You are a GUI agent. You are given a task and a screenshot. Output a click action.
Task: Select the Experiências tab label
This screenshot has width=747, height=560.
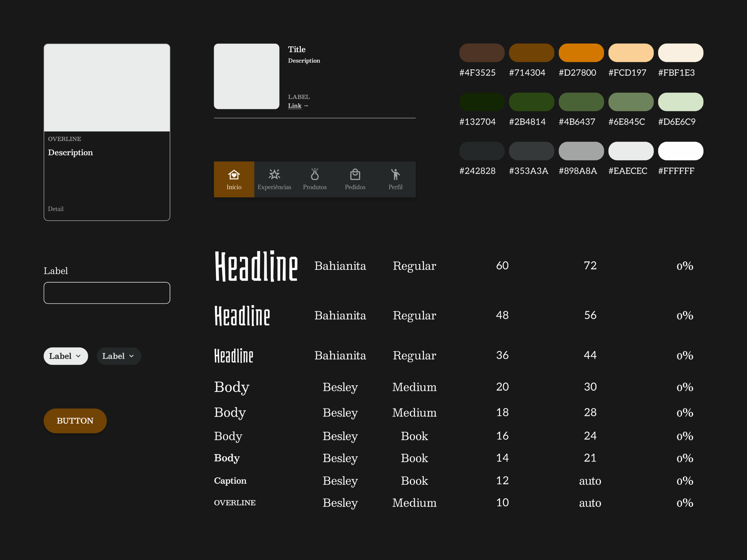pyautogui.click(x=274, y=187)
